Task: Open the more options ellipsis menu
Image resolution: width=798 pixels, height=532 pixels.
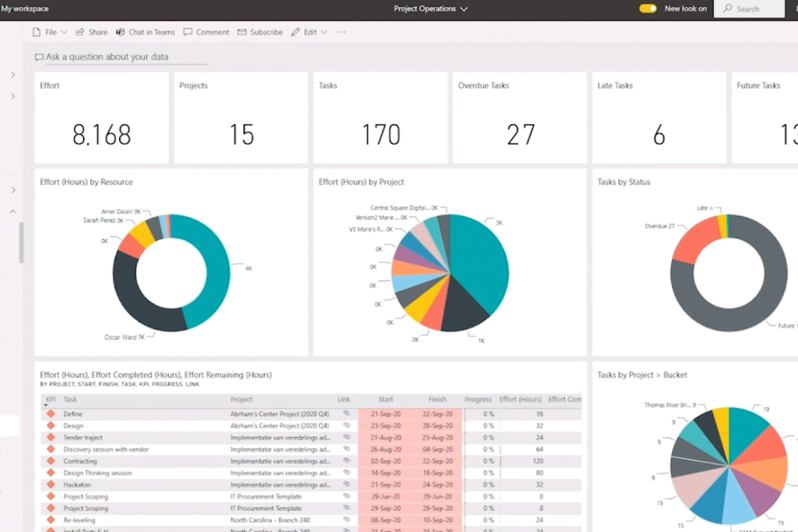Action: 341,32
